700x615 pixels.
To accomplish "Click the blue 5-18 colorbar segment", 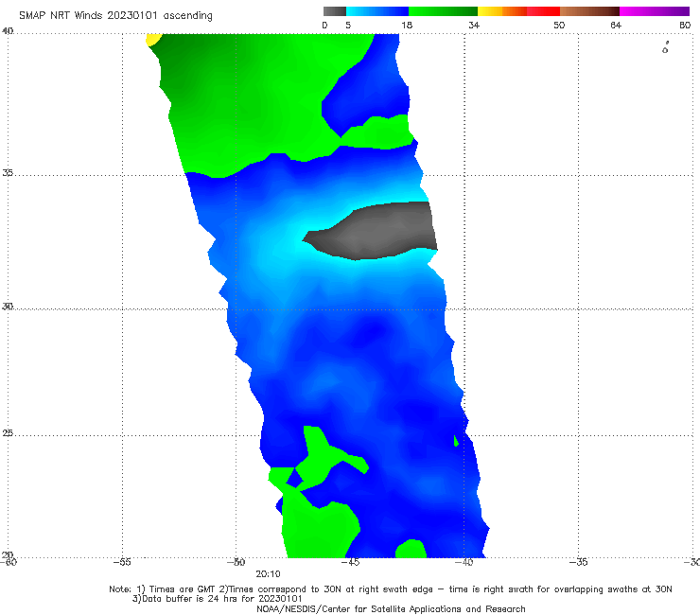I will pos(377,11).
